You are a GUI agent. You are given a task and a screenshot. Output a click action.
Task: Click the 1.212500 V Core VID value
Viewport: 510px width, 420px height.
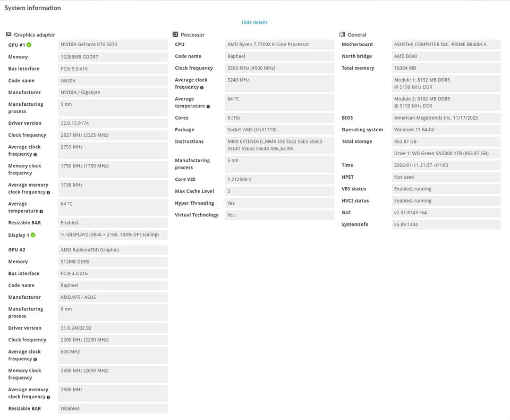279,179
